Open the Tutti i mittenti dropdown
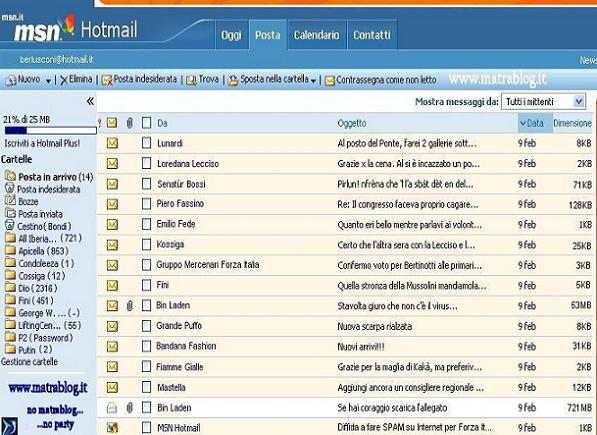Image resolution: width=597 pixels, height=435 pixels. pyautogui.click(x=543, y=102)
